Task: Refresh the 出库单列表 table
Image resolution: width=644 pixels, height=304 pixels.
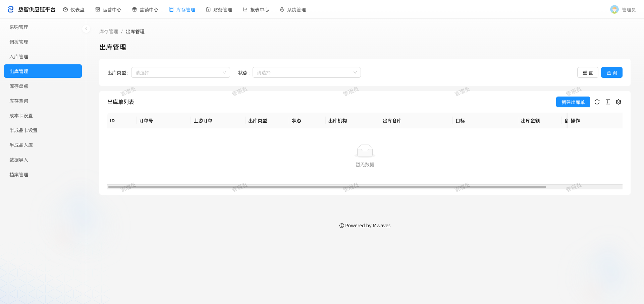Action: [597, 102]
